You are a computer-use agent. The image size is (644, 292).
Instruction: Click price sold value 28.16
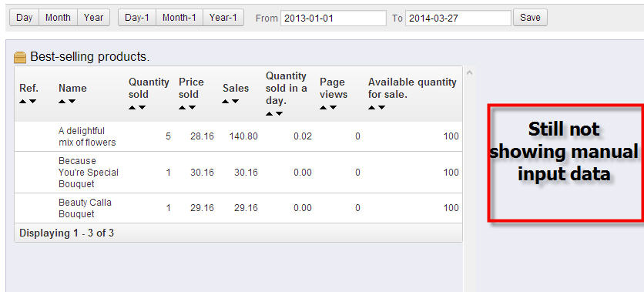(x=202, y=136)
